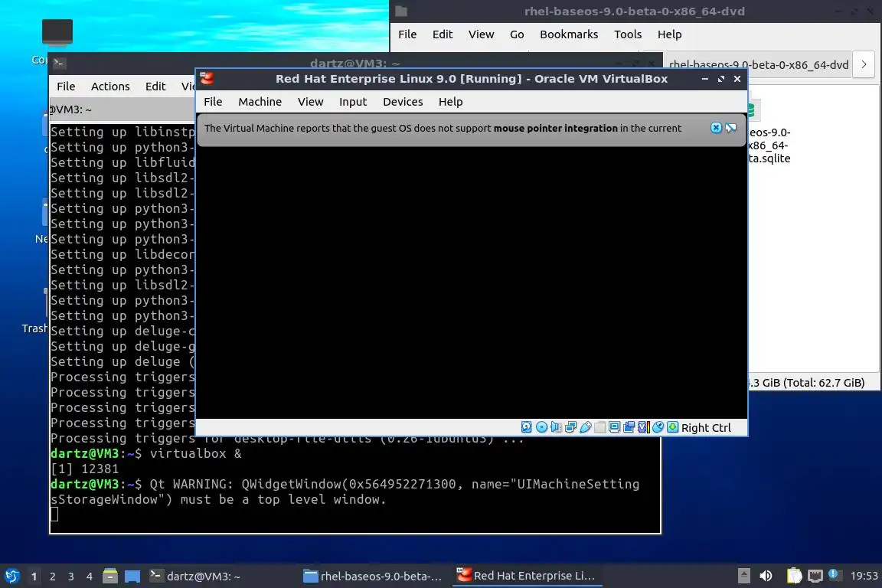Open the Bookmarks menu in the file manager
This screenshot has height=588, width=882.
click(x=569, y=34)
